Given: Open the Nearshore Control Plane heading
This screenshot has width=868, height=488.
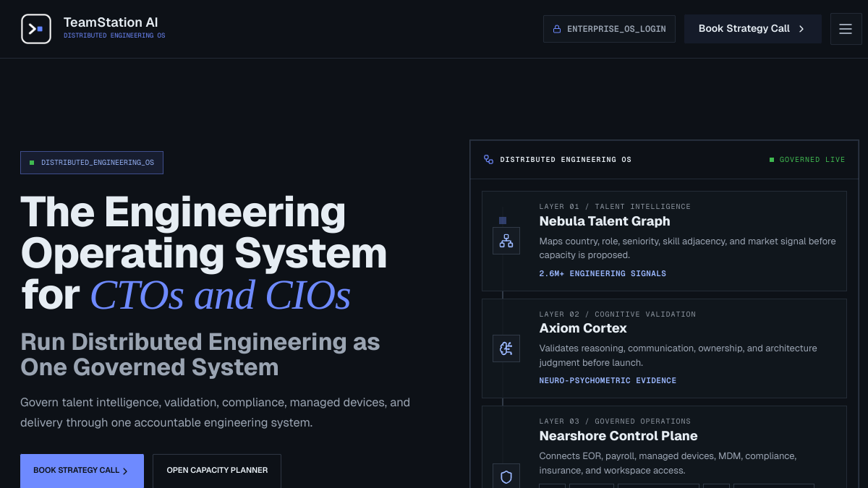Looking at the screenshot, I should 618,436.
